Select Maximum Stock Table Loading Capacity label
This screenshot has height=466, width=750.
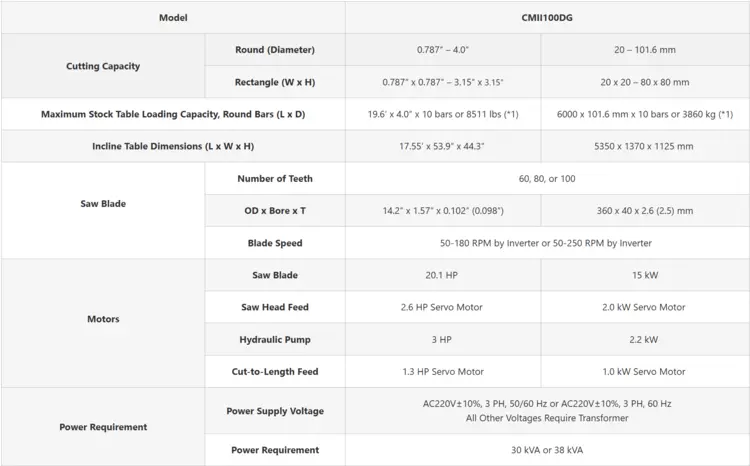[173, 114]
